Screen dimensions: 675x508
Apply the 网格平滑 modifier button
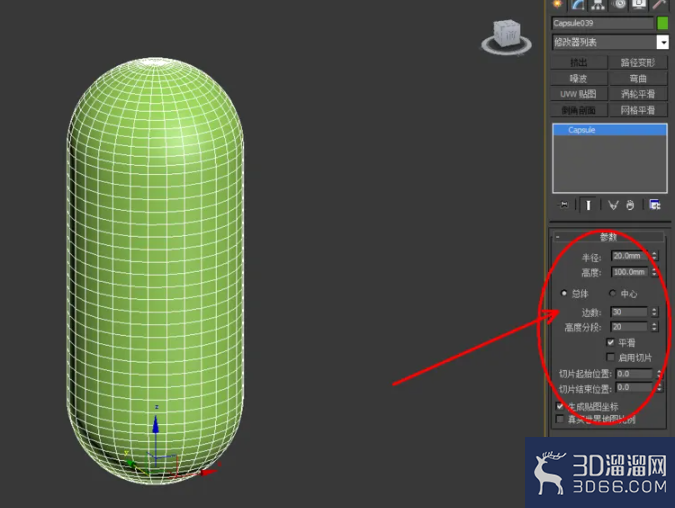pyautogui.click(x=638, y=110)
